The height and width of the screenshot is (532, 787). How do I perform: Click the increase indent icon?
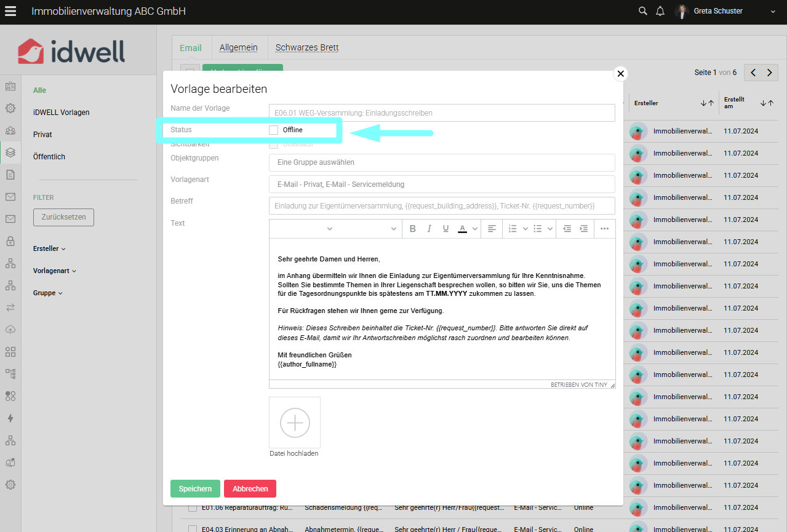[583, 229]
